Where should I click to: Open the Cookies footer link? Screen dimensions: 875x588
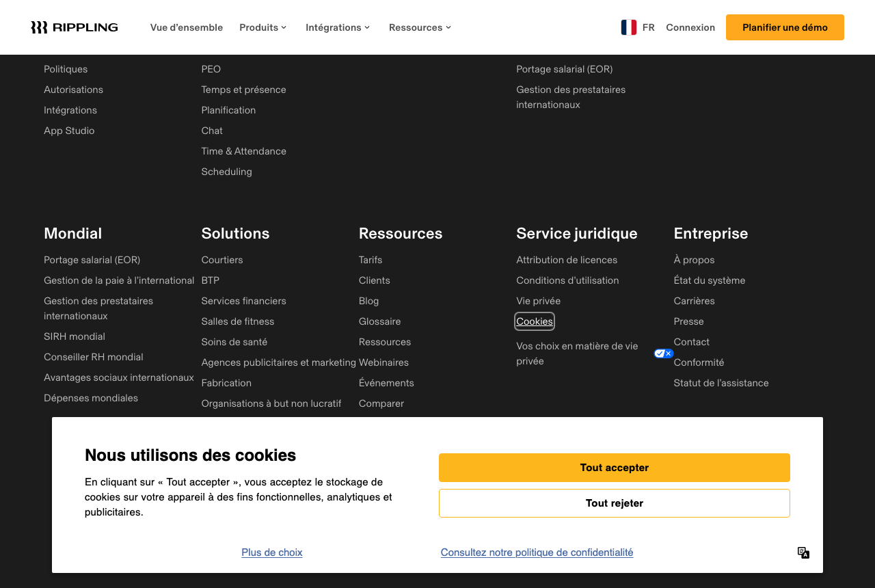535,321
